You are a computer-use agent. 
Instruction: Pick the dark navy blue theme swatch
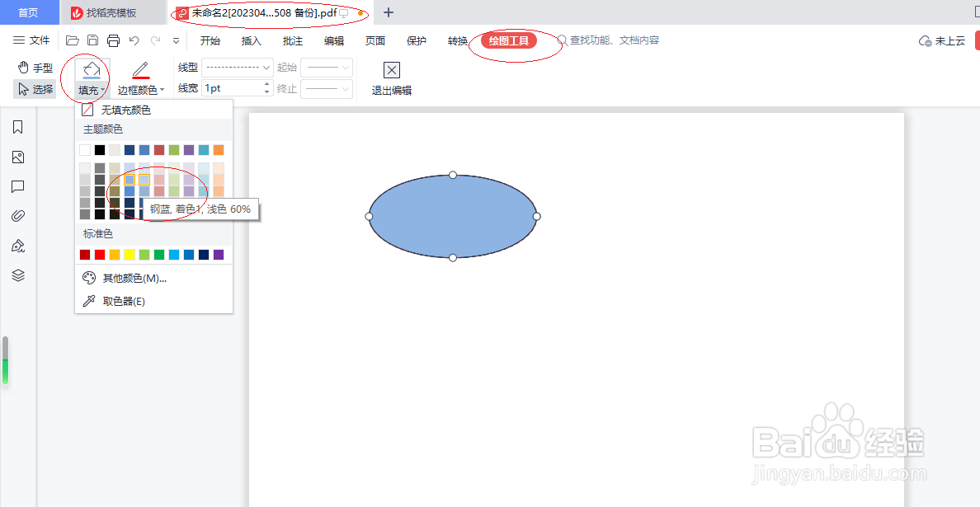[x=130, y=150]
